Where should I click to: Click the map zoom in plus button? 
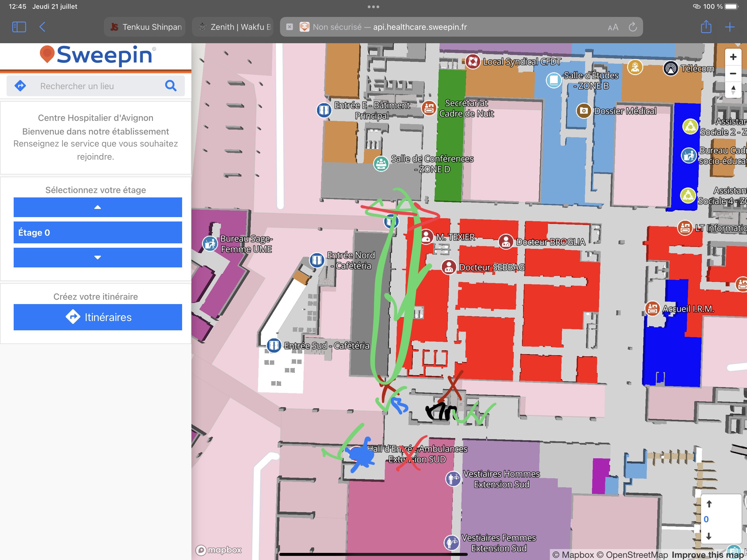click(x=733, y=57)
